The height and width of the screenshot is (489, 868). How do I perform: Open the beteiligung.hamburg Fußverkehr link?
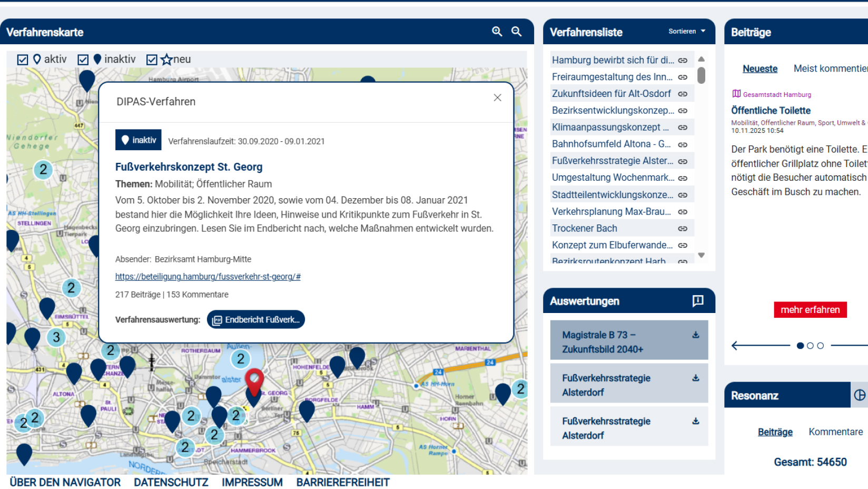208,276
